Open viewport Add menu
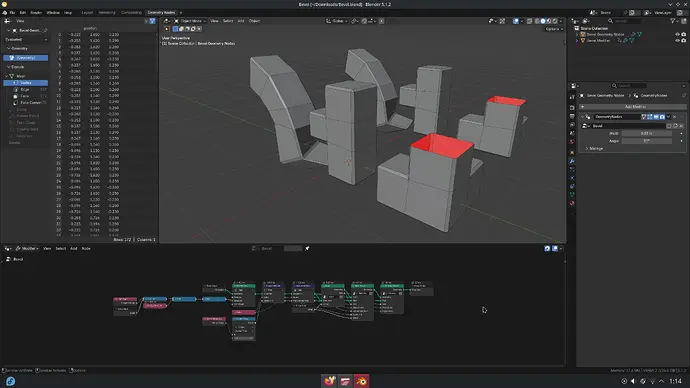Screen dimensions: 690x388 [x=241, y=21]
